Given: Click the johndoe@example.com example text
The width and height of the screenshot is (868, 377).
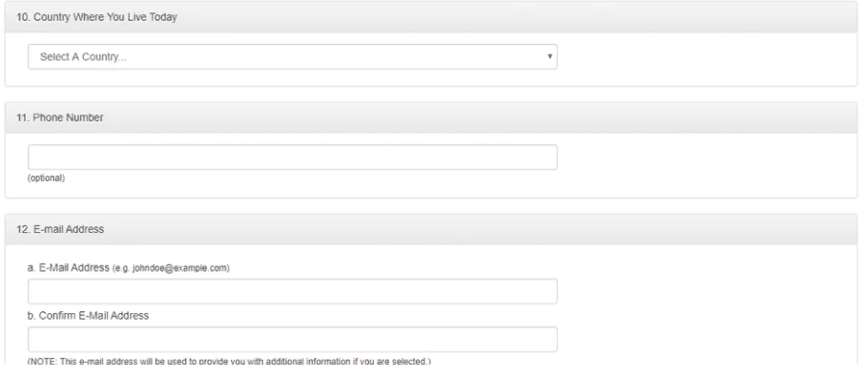Looking at the screenshot, I should coord(171,268).
